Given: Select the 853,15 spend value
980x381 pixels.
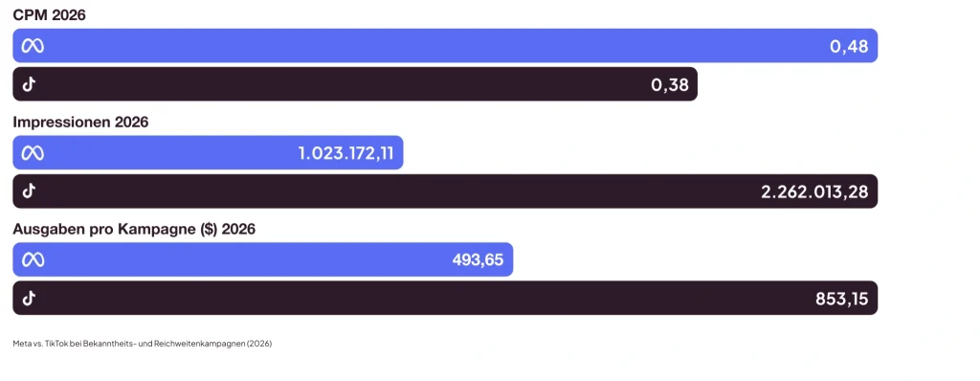Looking at the screenshot, I should point(842,299).
